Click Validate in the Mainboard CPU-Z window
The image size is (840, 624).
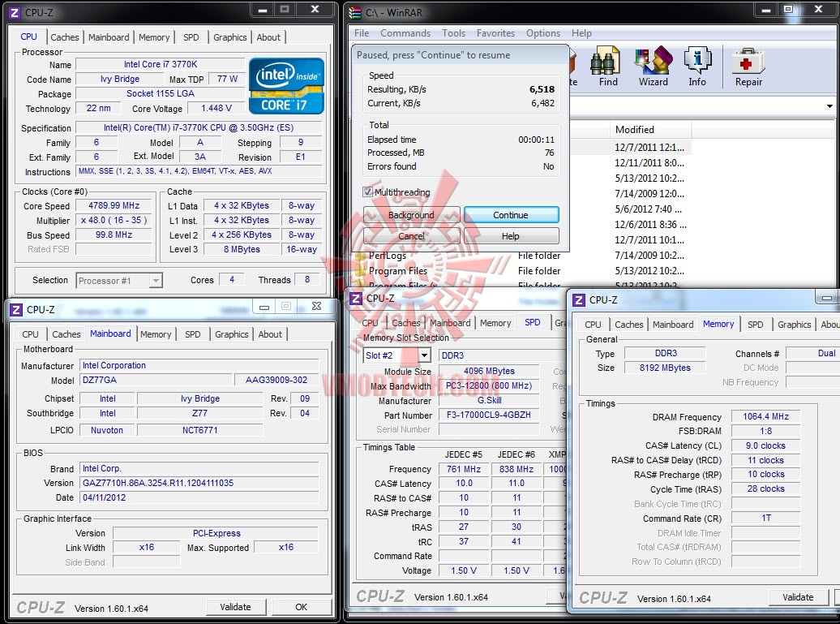(236, 607)
